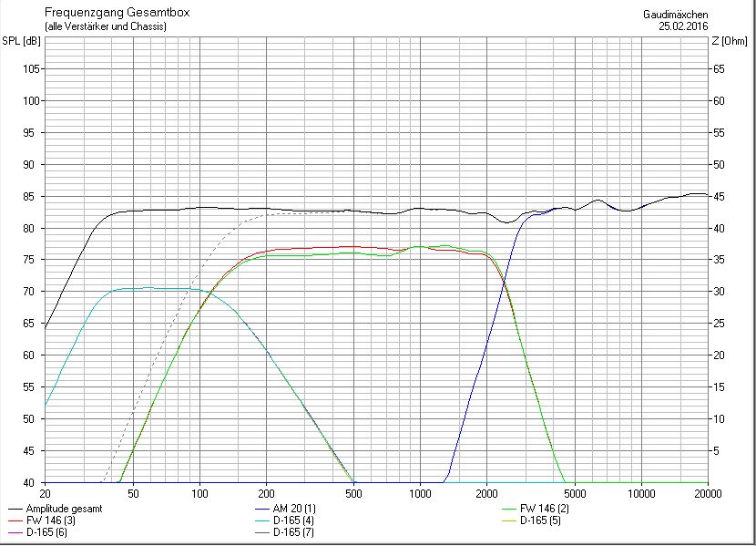
Task: Click the blue AM 20 (1) legend line
Action: (263, 508)
